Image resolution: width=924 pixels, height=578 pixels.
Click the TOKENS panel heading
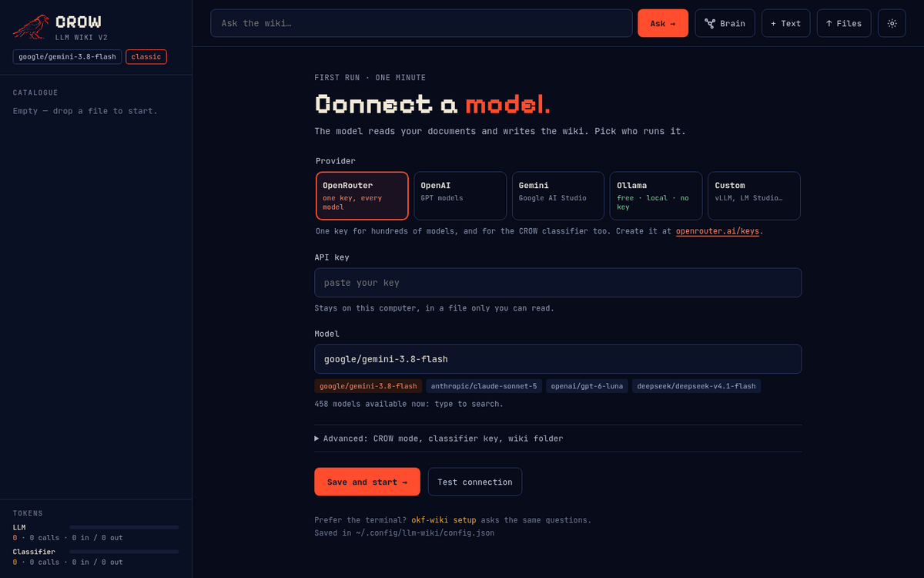(x=28, y=513)
